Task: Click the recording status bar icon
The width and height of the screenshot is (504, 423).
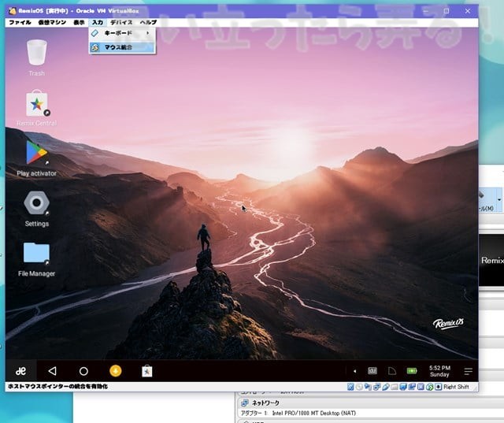Action: (x=412, y=387)
